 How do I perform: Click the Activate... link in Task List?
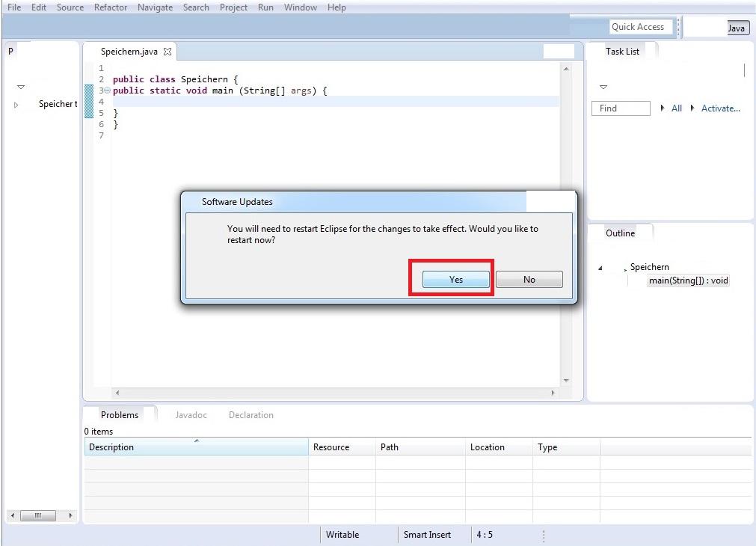point(720,108)
